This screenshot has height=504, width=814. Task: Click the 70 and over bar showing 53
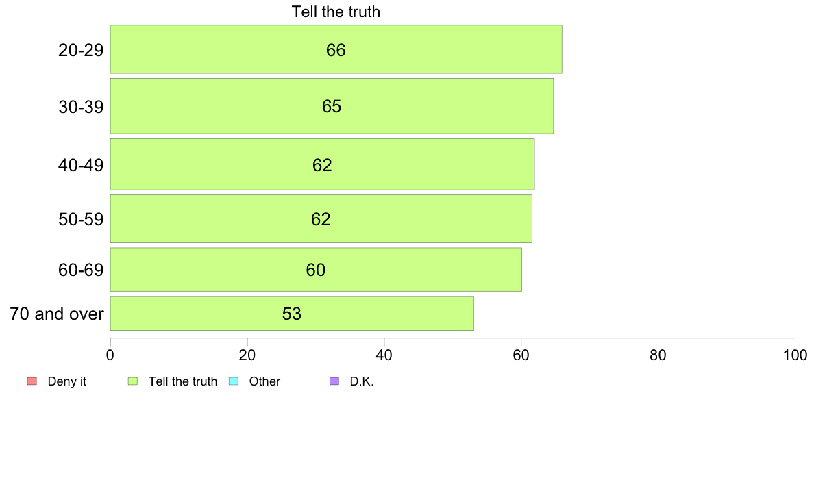(292, 313)
